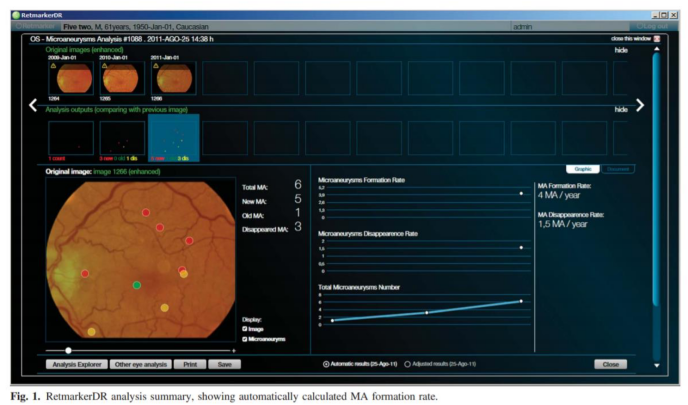Click the 'image 1266 (enhanced)' label
This screenshot has height=405, width=688.
click(127, 172)
